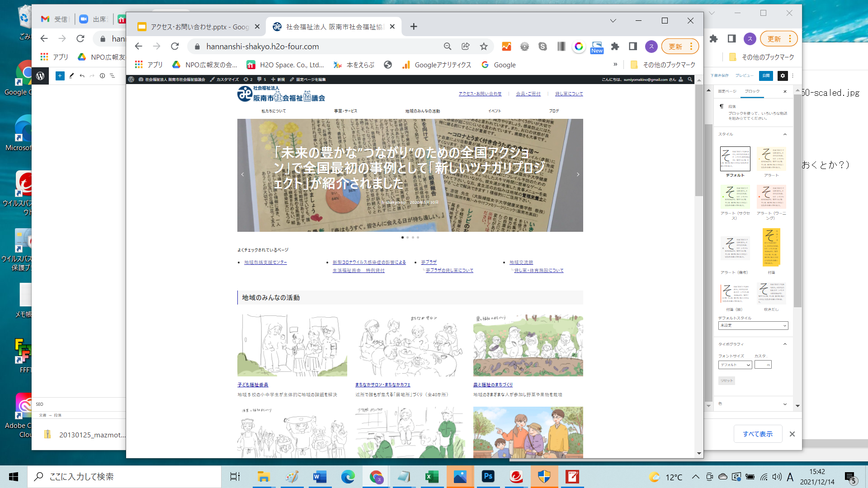This screenshot has width=868, height=488.
Task: Select the first slider pagination dot
Action: 402,238
